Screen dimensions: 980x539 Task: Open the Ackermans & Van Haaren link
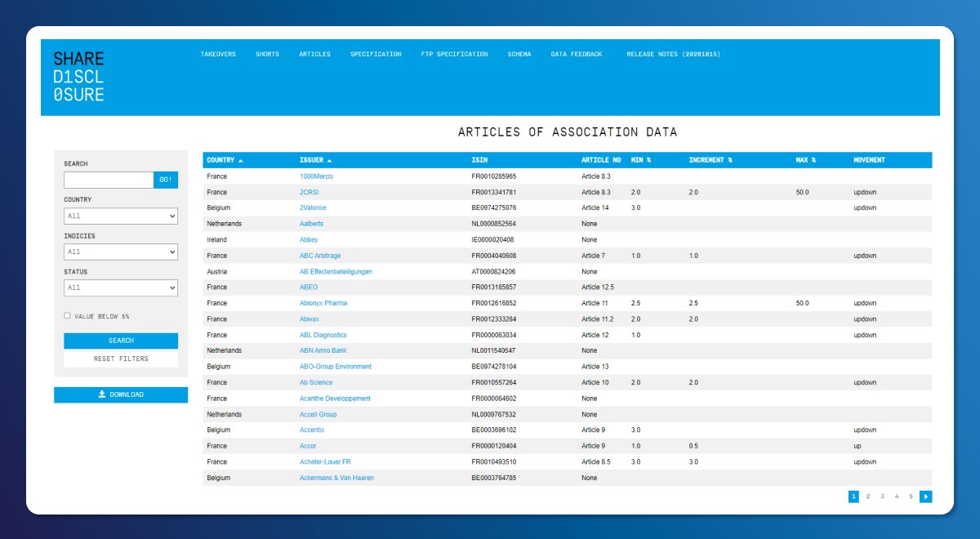(336, 478)
